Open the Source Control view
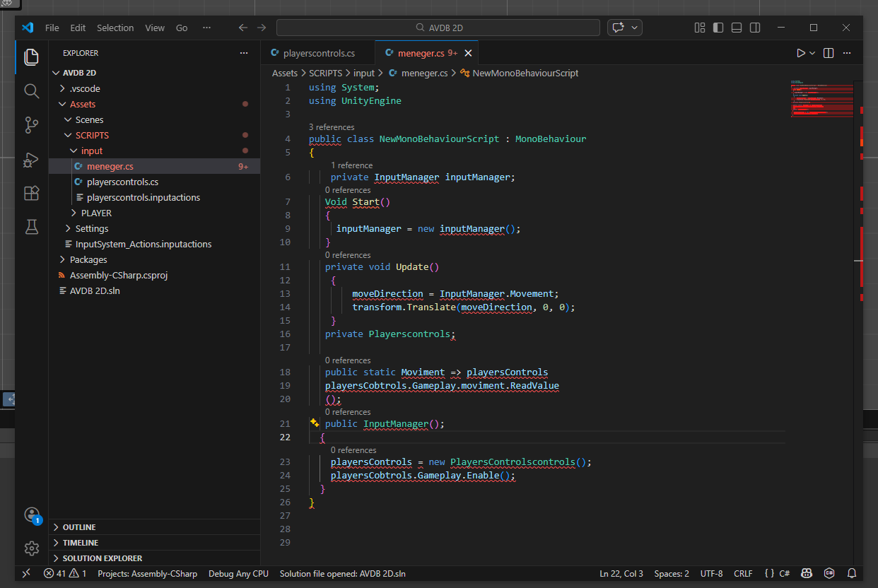This screenshot has width=878, height=588. pyautogui.click(x=31, y=125)
